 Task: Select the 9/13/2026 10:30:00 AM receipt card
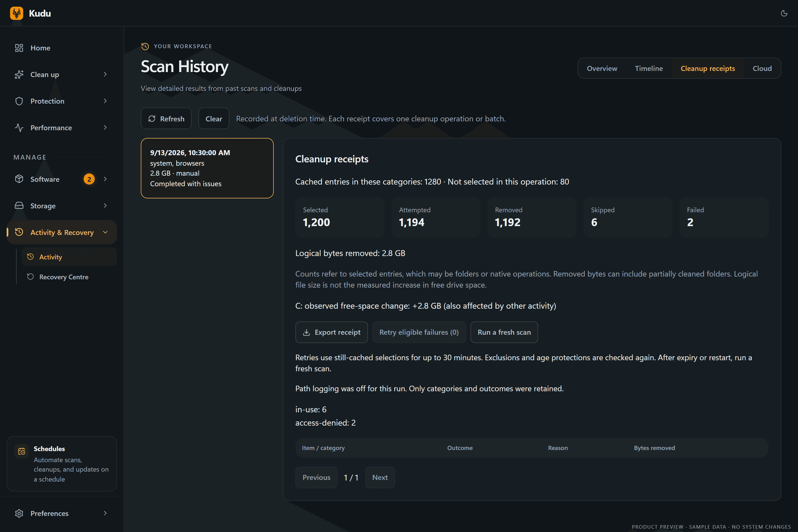tap(207, 168)
